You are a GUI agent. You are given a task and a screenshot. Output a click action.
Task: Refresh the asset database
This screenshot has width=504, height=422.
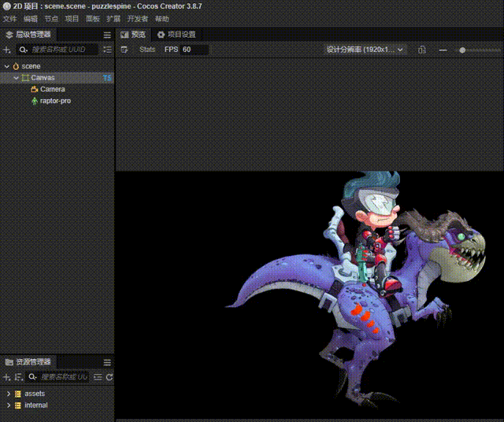point(109,377)
